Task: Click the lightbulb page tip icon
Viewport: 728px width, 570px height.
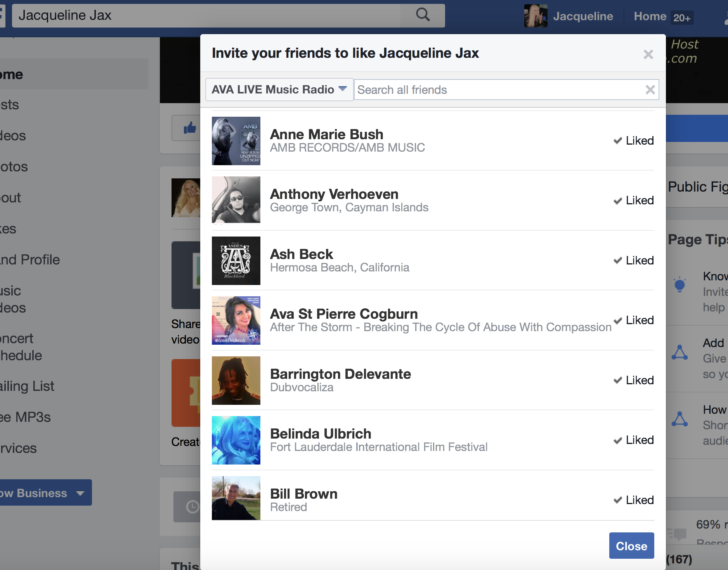Action: pos(679,285)
